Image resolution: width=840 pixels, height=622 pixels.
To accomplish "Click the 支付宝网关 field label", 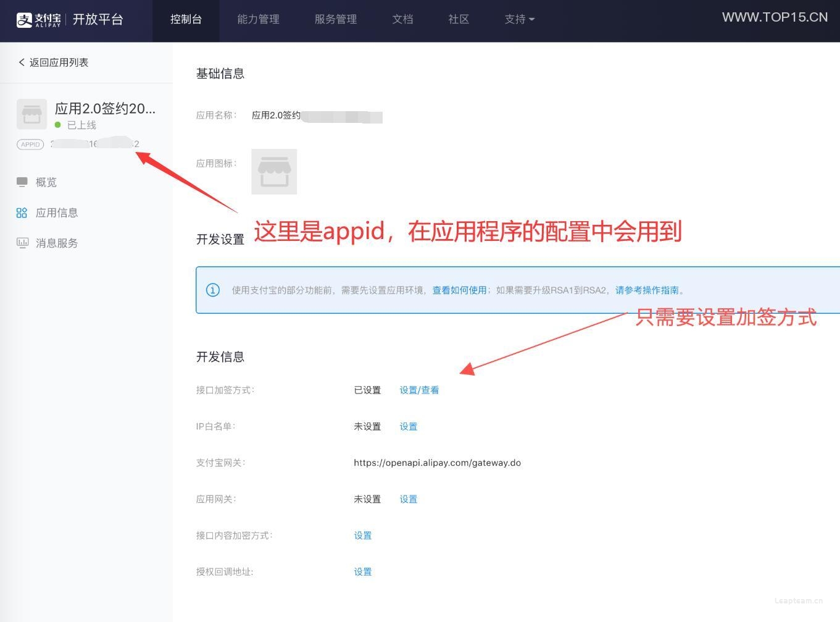I will pyautogui.click(x=220, y=463).
